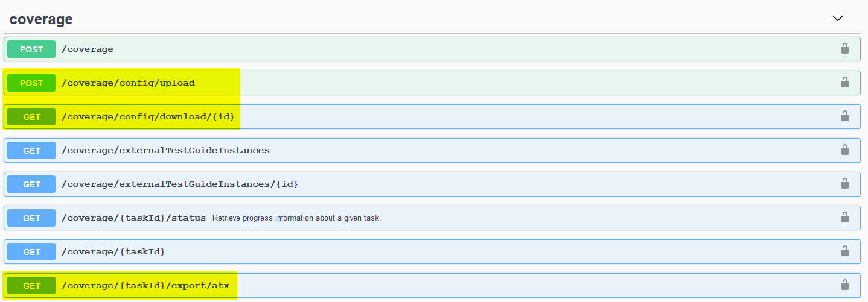868x302 pixels.
Task: Expand the /coverage/config/upload endpoint path
Action: click(128, 83)
